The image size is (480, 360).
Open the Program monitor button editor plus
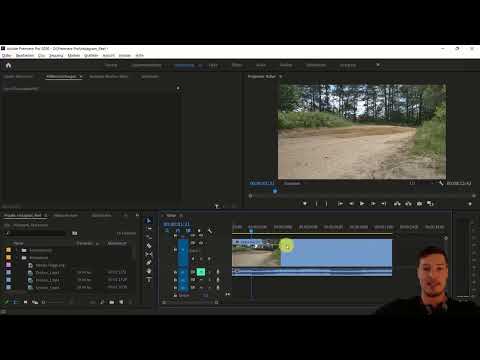(x=470, y=204)
